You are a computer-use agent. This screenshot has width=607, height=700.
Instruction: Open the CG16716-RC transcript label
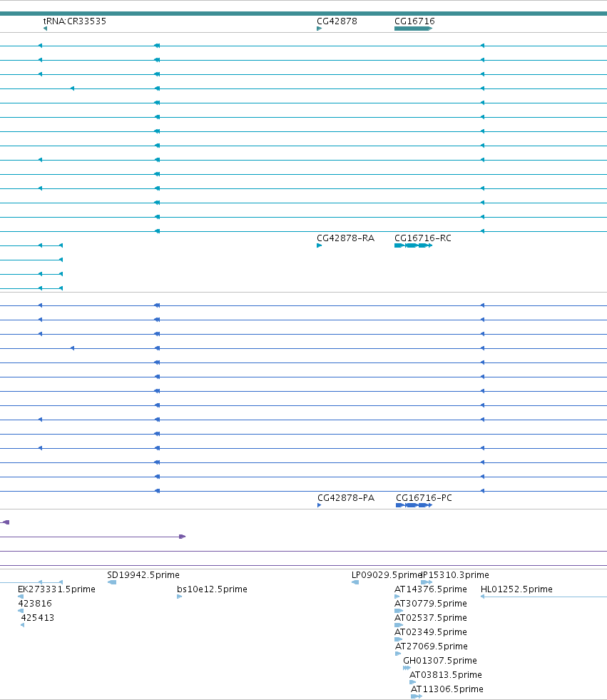click(423, 238)
